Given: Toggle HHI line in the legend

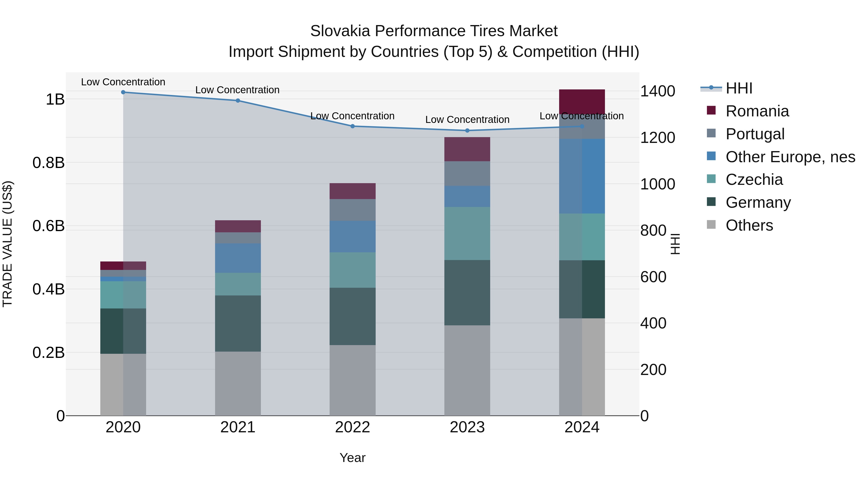Looking at the screenshot, I should 726,88.
